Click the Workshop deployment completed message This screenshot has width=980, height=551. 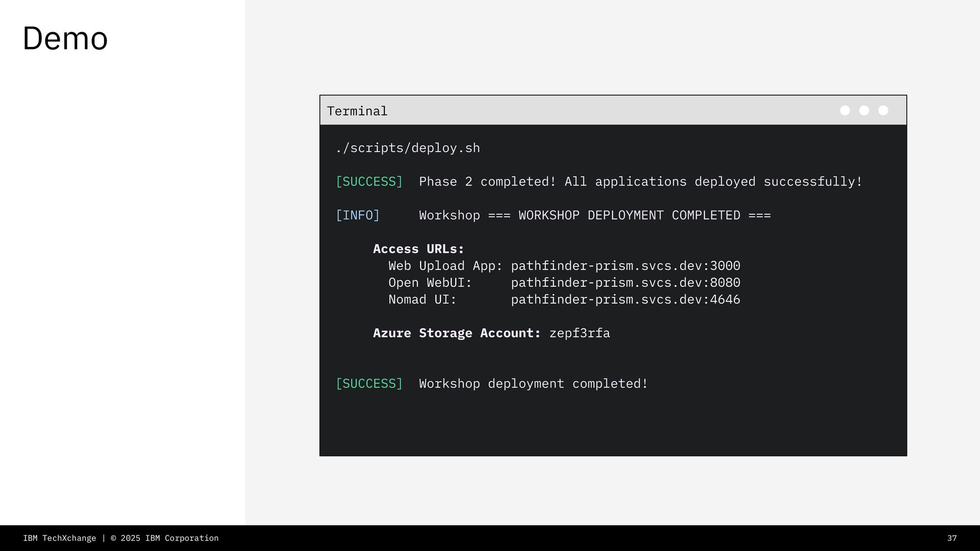point(533,384)
